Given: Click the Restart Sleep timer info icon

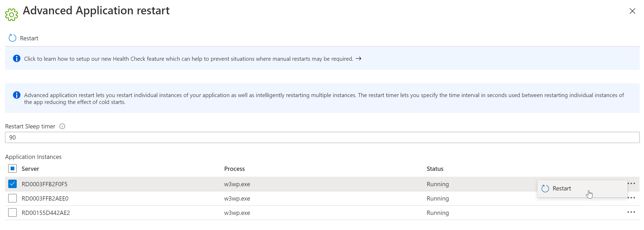Looking at the screenshot, I should click(x=62, y=126).
